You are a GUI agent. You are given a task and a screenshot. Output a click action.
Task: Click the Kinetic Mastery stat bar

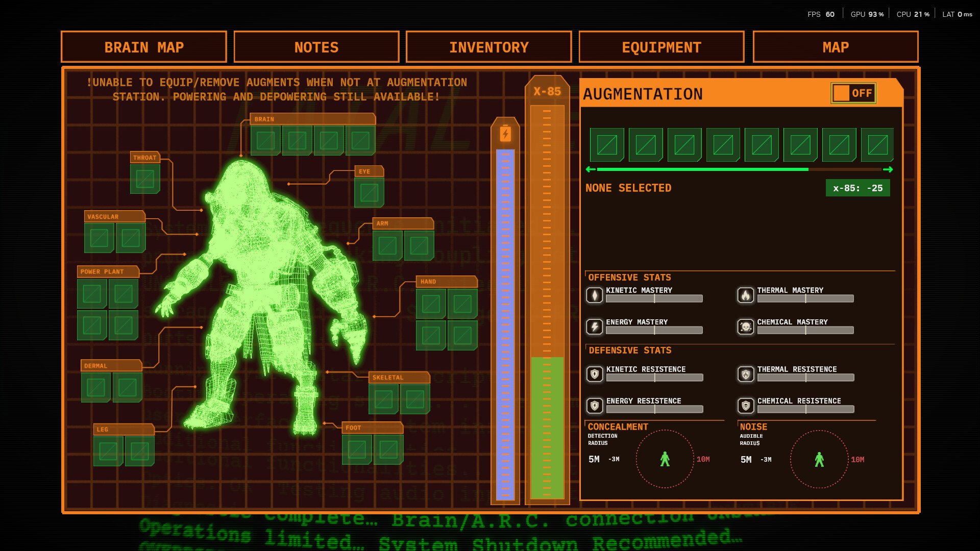point(654,298)
